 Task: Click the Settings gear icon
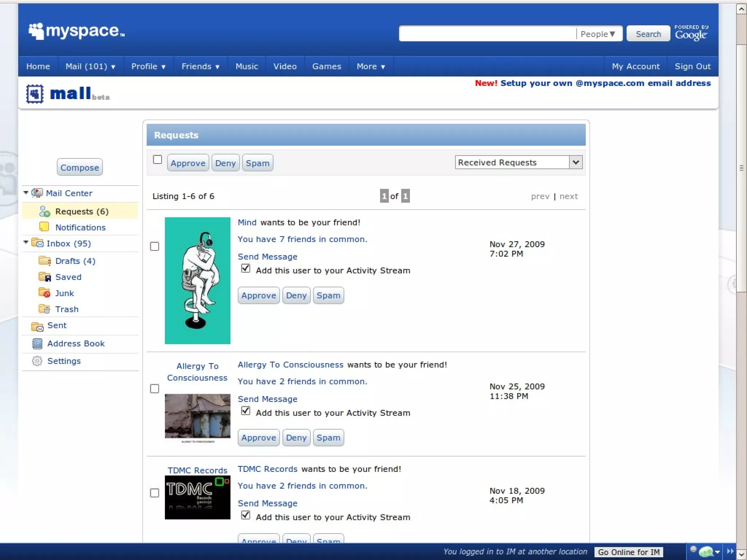(37, 361)
